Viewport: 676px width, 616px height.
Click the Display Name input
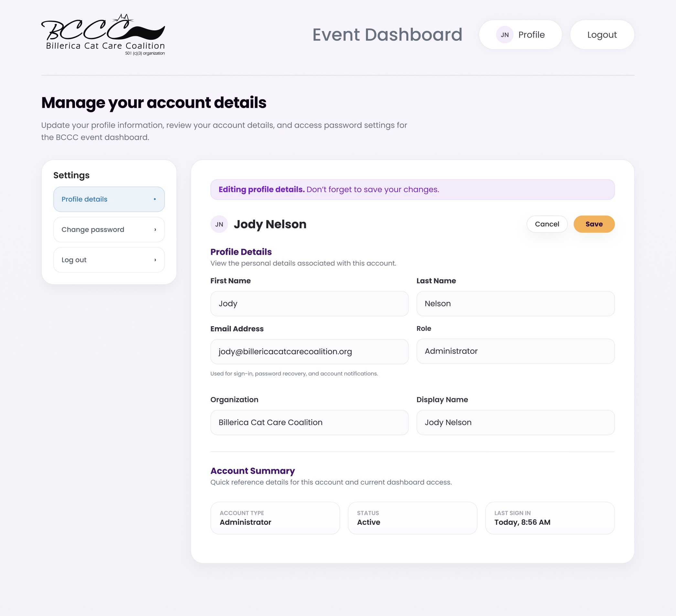pyautogui.click(x=515, y=423)
